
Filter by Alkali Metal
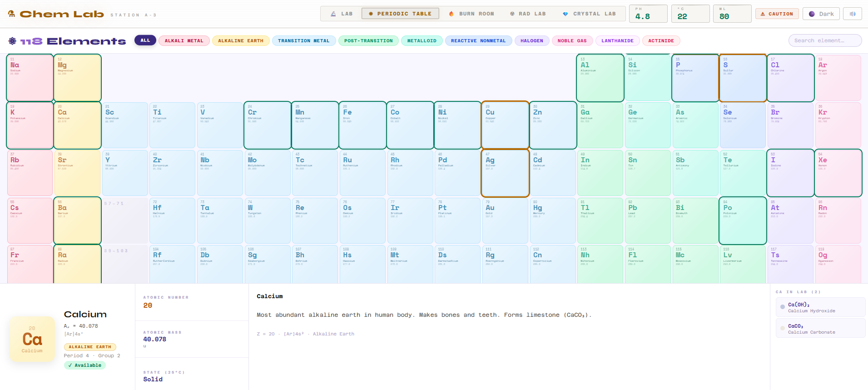(184, 40)
